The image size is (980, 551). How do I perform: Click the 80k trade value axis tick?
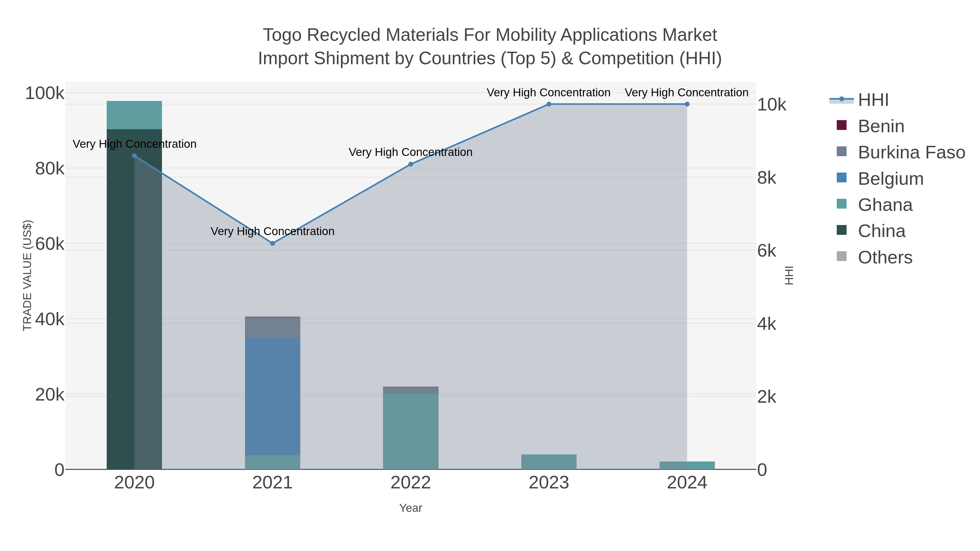point(50,168)
